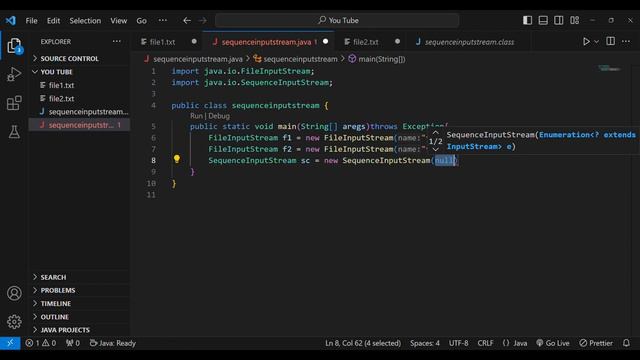This screenshot has width=640, height=360.
Task: Show previous signature in parameter hint
Action: tap(436, 133)
